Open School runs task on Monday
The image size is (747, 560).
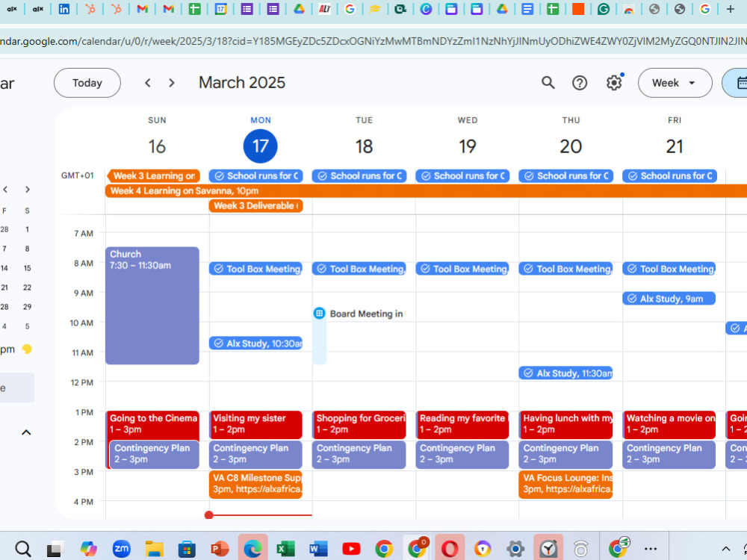point(255,175)
